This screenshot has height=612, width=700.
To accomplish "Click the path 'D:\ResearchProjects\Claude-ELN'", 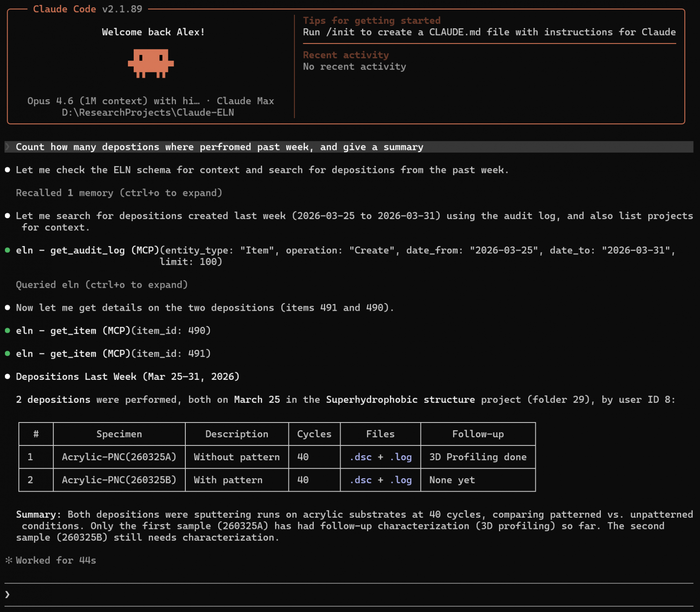I will (148, 112).
